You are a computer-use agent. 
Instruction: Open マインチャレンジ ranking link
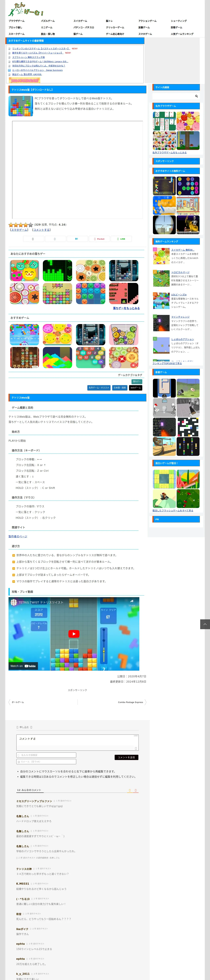click(x=180, y=317)
